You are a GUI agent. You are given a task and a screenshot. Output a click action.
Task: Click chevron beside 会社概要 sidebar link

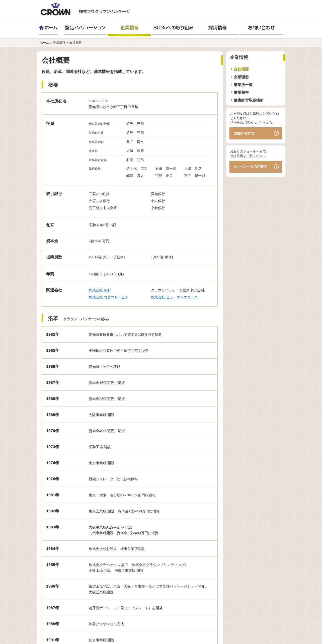tap(231, 69)
